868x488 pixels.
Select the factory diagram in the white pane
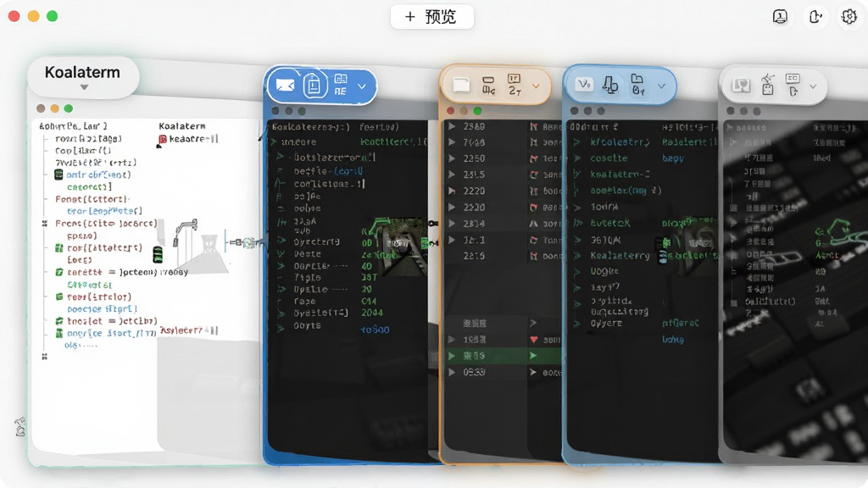tap(200, 247)
